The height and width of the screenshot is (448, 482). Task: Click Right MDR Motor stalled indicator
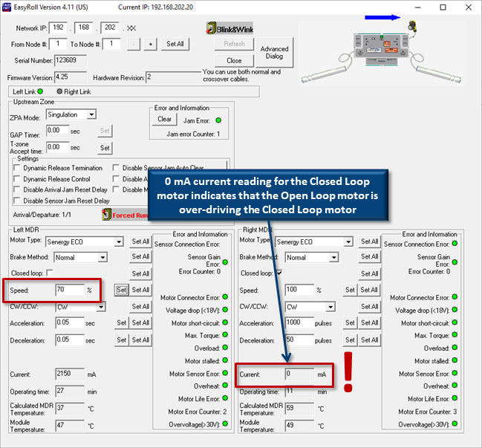455,360
